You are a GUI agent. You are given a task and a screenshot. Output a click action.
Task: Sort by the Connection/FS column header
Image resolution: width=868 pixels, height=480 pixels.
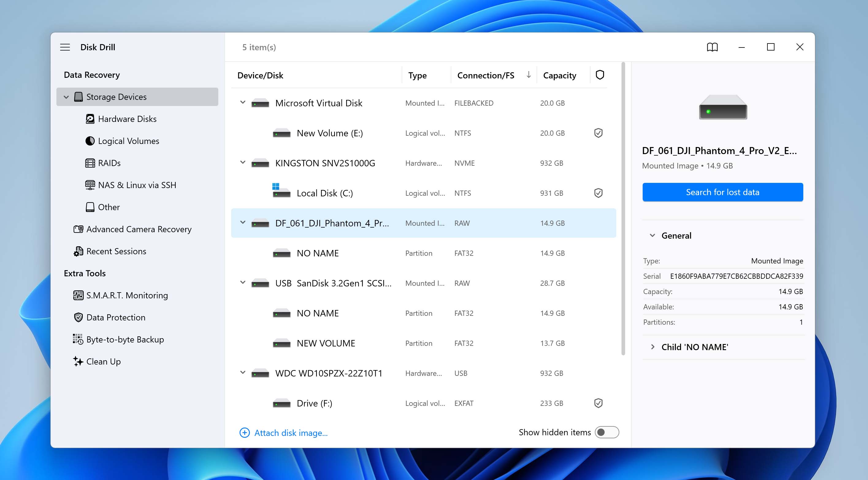click(x=486, y=75)
